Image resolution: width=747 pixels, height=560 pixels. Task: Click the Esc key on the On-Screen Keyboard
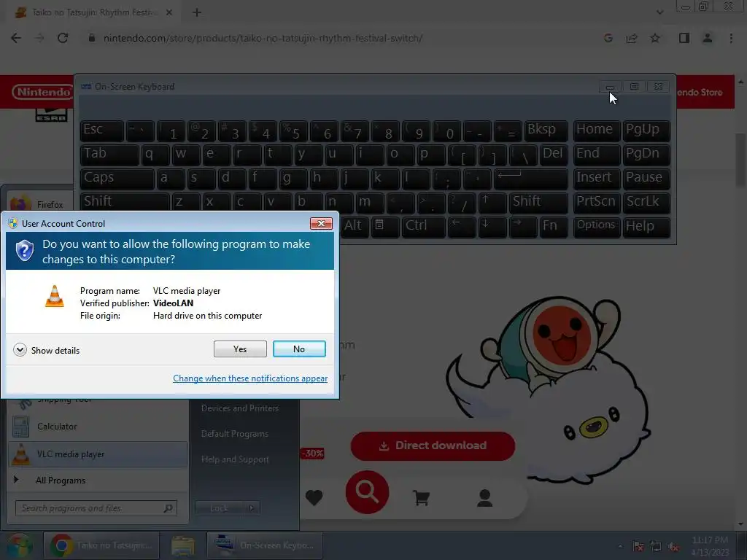tap(102, 131)
